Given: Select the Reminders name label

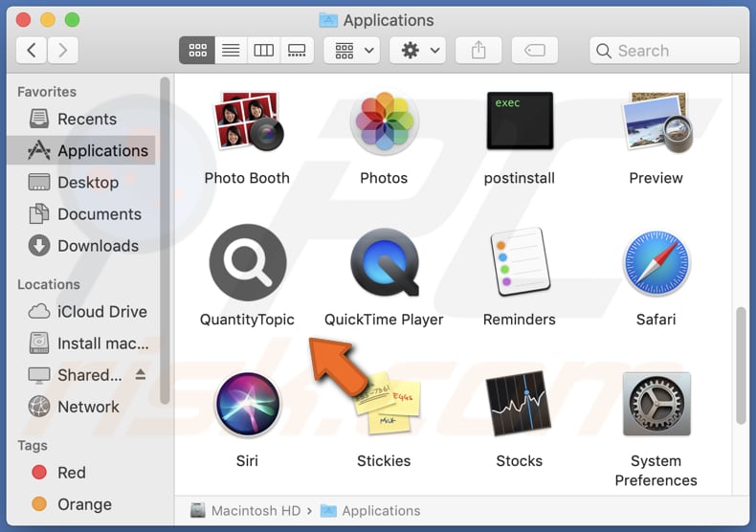Looking at the screenshot, I should tap(520, 320).
